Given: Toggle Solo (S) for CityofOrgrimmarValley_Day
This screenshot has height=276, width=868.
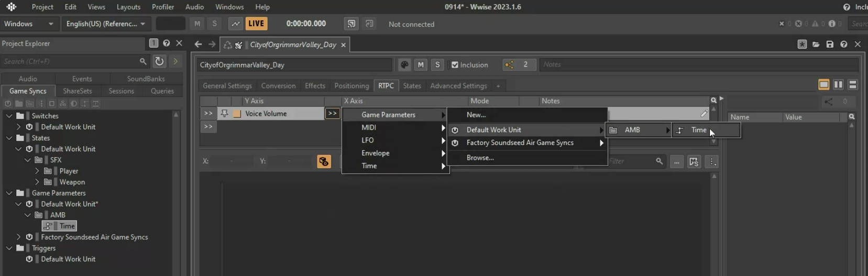Looking at the screenshot, I should click(437, 64).
